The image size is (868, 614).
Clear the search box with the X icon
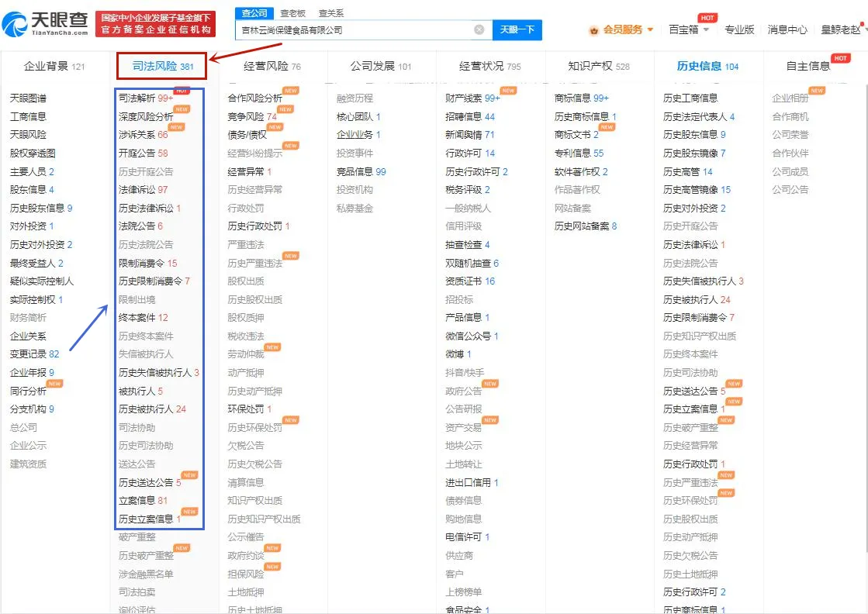(x=479, y=30)
